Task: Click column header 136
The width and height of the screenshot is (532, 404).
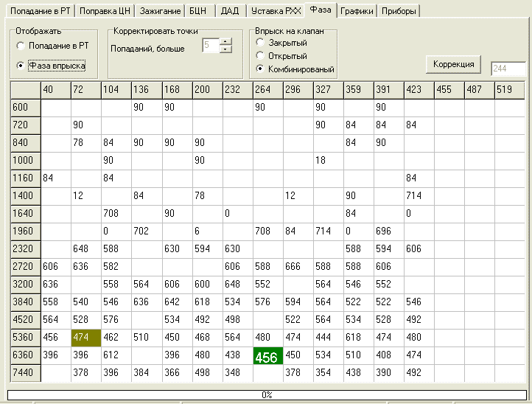Action: click(147, 90)
